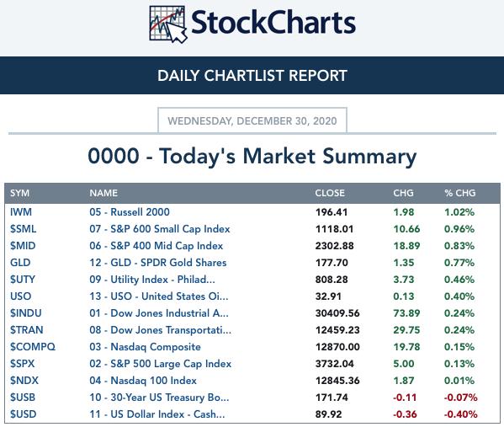504x427 pixels.
Task: Click the $USB symbol link
Action: pos(23,398)
